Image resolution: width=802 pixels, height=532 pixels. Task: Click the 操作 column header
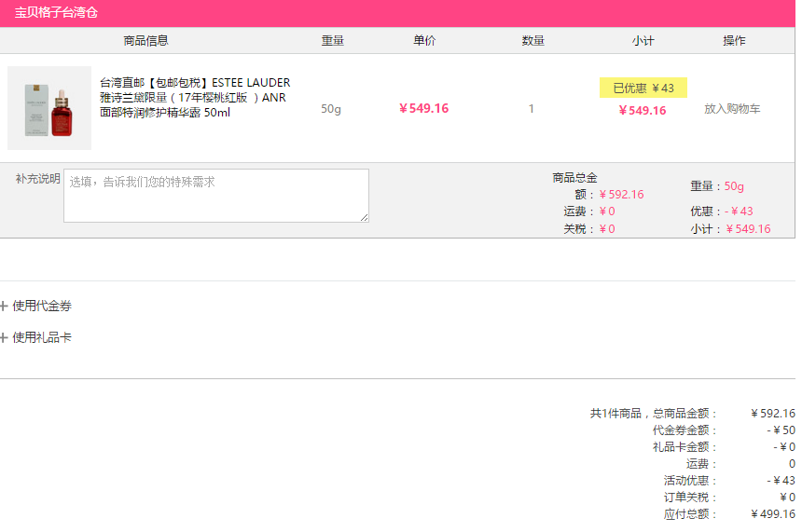pos(734,40)
